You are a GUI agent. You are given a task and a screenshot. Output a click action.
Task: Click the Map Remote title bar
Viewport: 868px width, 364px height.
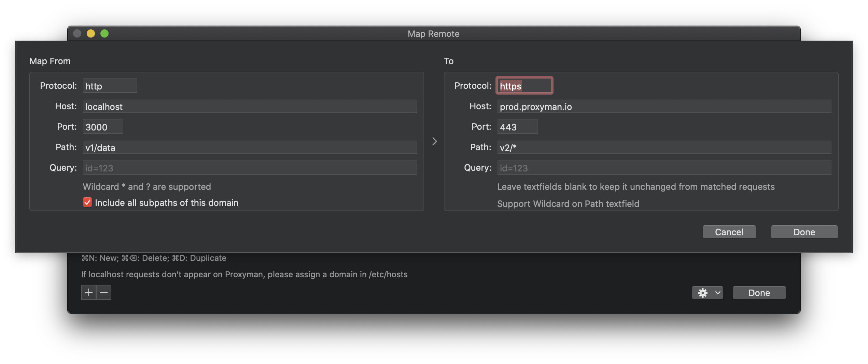tap(434, 33)
